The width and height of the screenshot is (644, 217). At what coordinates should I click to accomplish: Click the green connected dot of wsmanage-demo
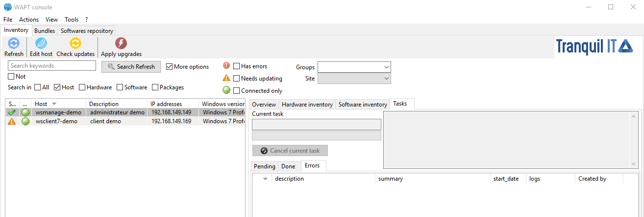[x=25, y=112]
